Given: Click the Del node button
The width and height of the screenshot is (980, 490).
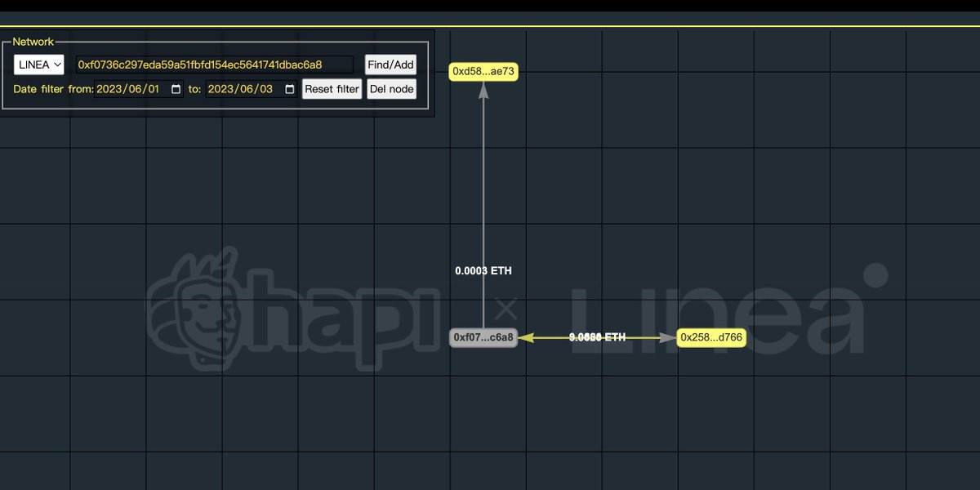Looking at the screenshot, I should [x=391, y=89].
